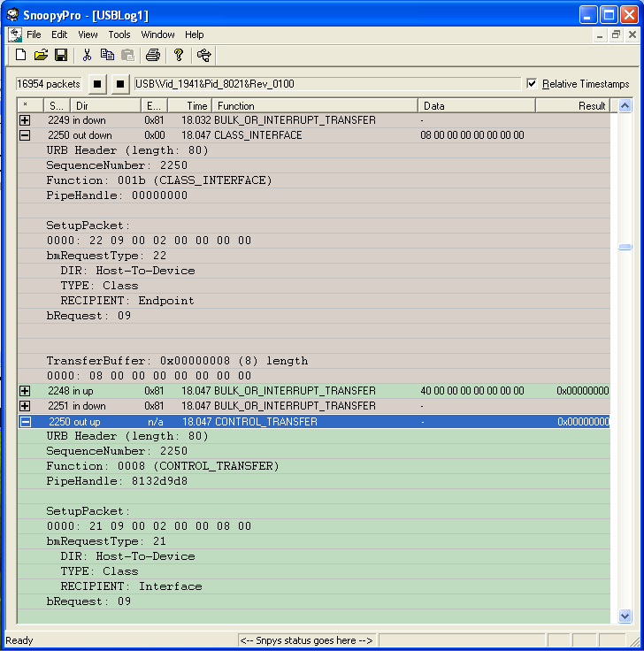Image resolution: width=644 pixels, height=651 pixels.
Task: Click the Snpys status bar message
Action: click(306, 640)
